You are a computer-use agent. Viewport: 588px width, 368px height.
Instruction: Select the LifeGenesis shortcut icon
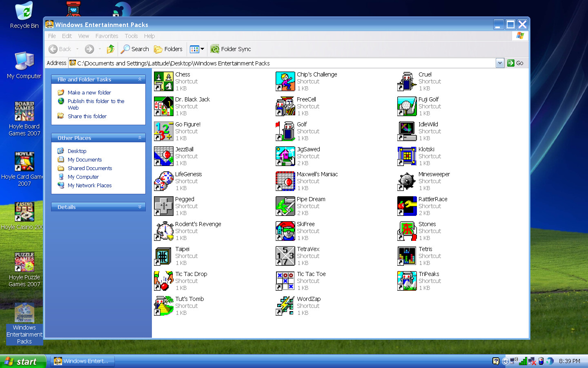(164, 181)
